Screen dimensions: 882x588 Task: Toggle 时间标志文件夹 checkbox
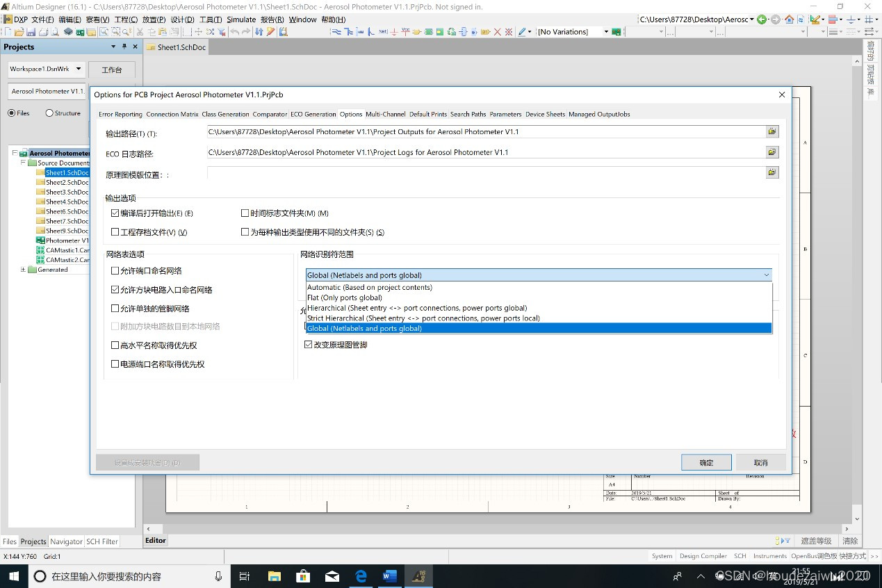tap(245, 213)
